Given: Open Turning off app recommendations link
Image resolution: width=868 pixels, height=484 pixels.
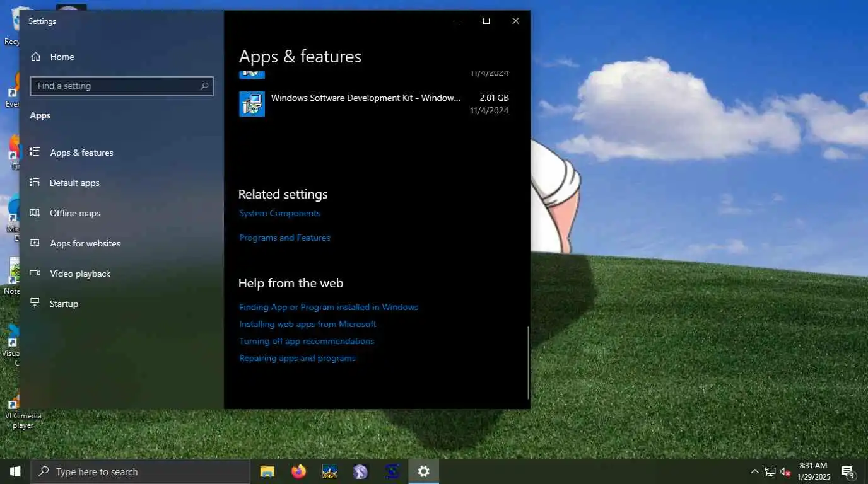Looking at the screenshot, I should point(307,341).
